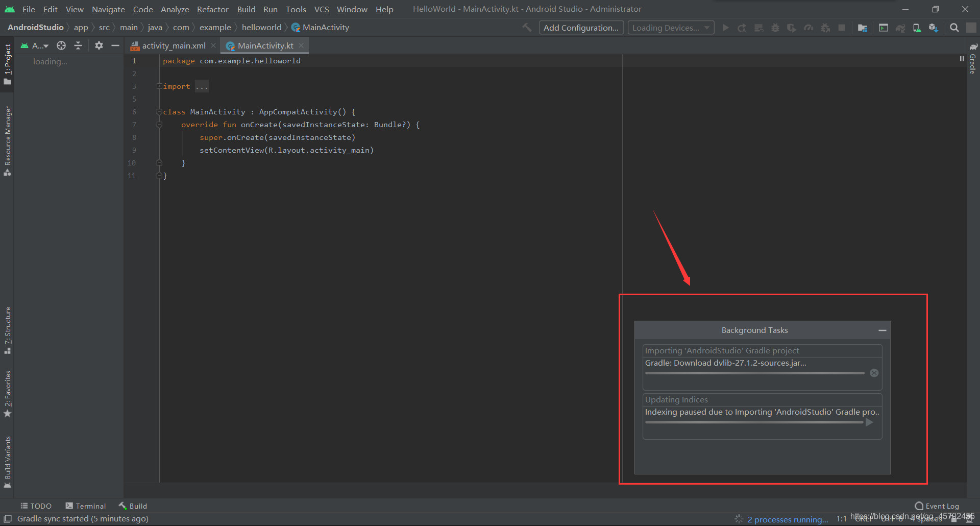The image size is (980, 526).
Task: Open Run Anything console icon
Action: point(884,28)
